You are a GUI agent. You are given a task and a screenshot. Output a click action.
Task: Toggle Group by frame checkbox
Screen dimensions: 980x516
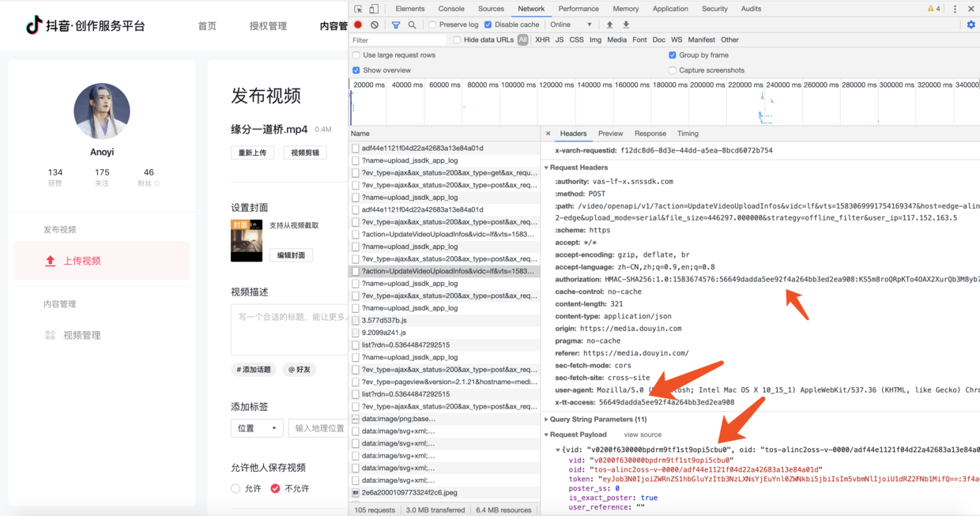click(x=673, y=55)
